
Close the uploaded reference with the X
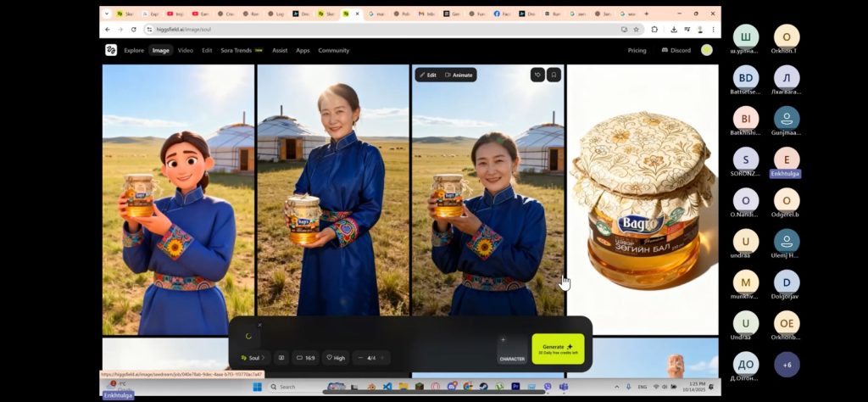pos(259,325)
